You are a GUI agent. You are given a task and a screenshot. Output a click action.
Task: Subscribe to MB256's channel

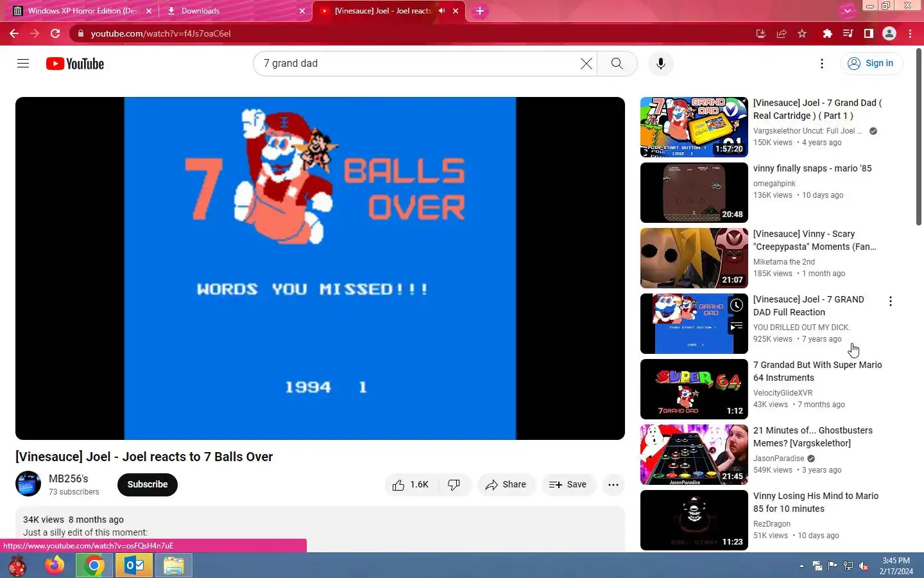click(148, 485)
